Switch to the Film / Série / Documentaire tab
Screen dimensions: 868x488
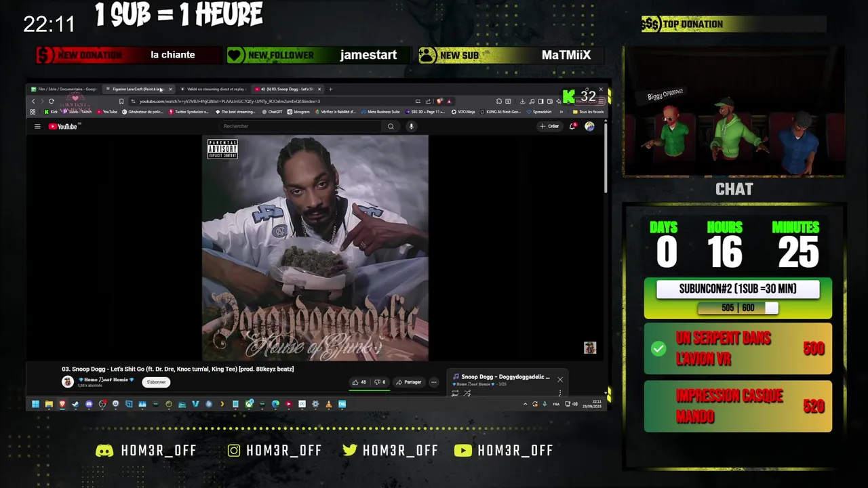click(65, 89)
